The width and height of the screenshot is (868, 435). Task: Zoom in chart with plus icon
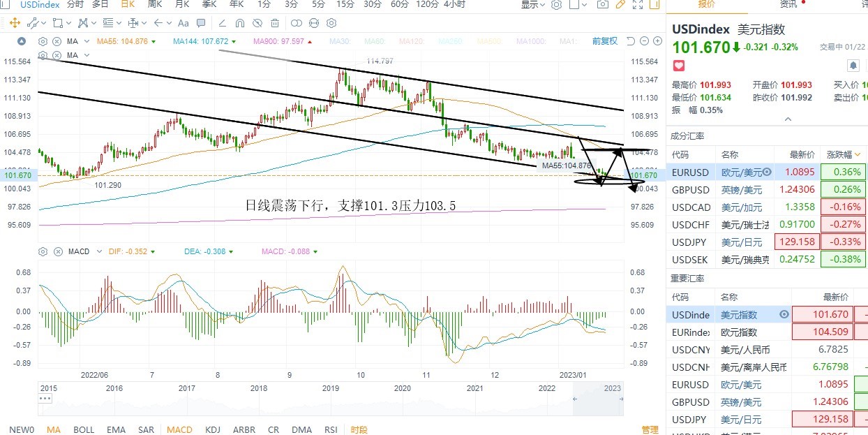[x=657, y=41]
